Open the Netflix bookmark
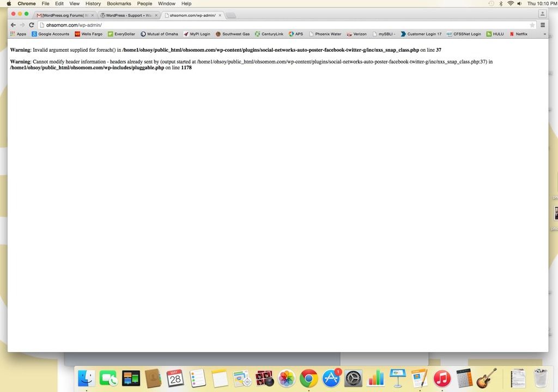Image resolution: width=558 pixels, height=392 pixels. [x=518, y=34]
